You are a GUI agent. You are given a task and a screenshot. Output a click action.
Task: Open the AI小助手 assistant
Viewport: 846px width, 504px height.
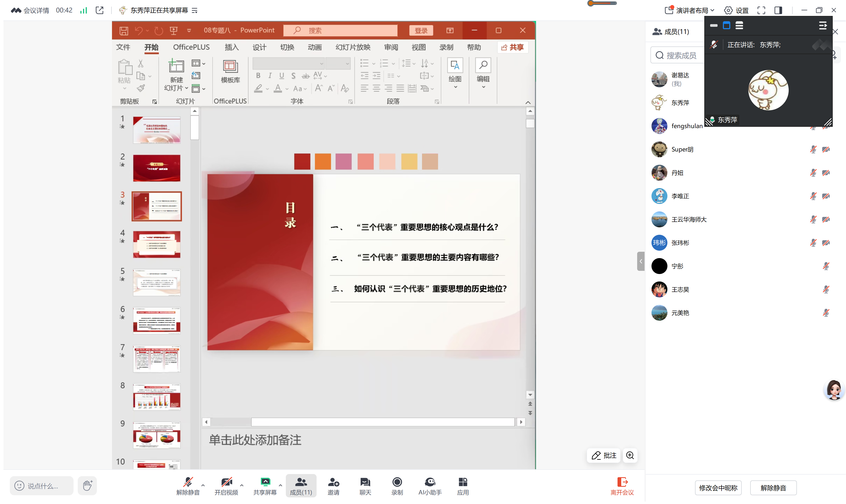click(430, 486)
